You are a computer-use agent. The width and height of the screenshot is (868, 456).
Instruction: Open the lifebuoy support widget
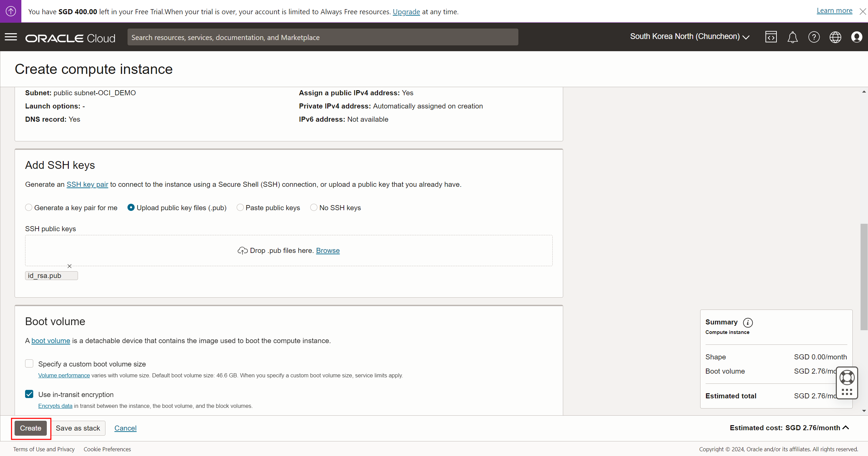point(847,378)
